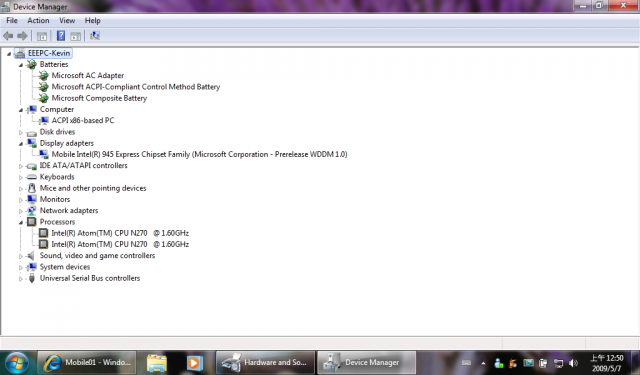Click the network tray icon
The width and height of the screenshot is (640, 375).
(x=558, y=363)
